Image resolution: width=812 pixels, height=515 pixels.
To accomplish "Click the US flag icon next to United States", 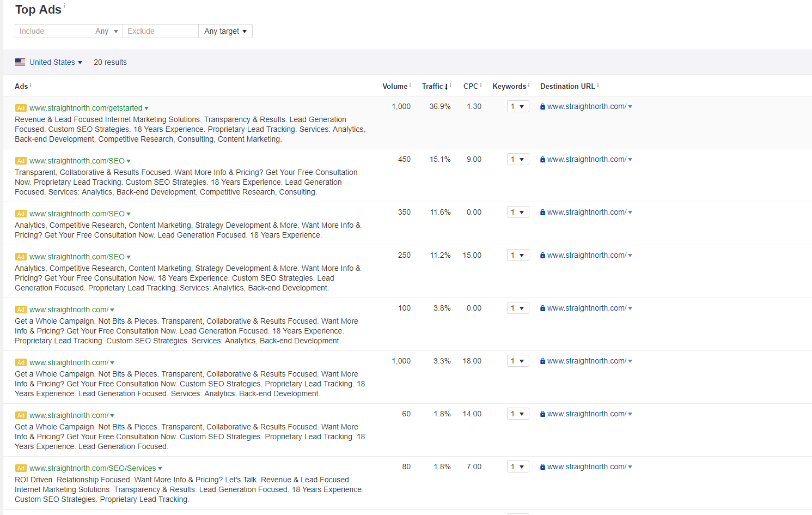I will pos(20,62).
